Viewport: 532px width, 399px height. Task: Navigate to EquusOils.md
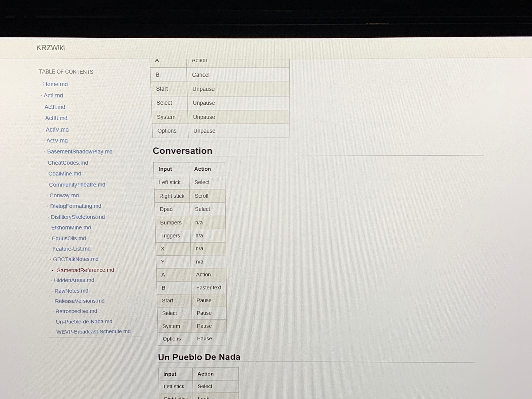click(69, 238)
